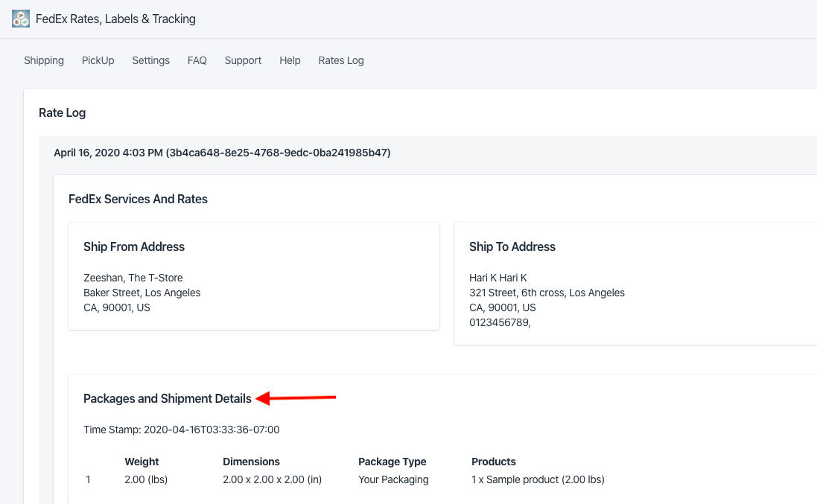
Task: Select the Zeeshan, The T-Store line
Action: pos(133,278)
